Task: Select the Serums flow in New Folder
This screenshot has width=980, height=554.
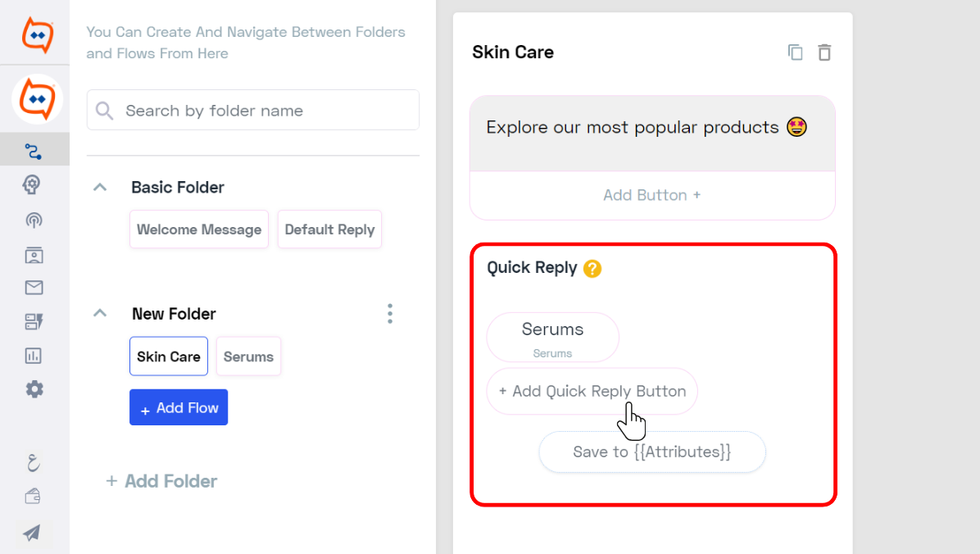Action: (x=248, y=356)
